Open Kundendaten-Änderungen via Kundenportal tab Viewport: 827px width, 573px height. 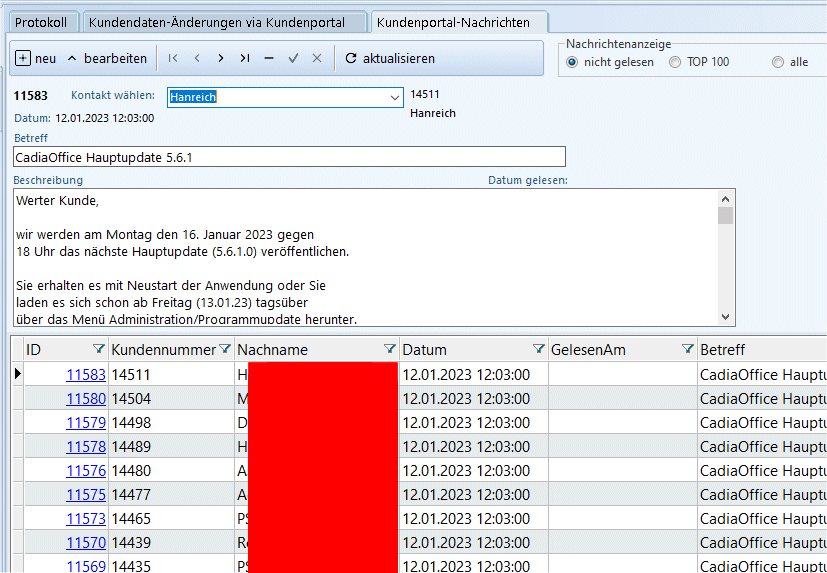(217, 23)
